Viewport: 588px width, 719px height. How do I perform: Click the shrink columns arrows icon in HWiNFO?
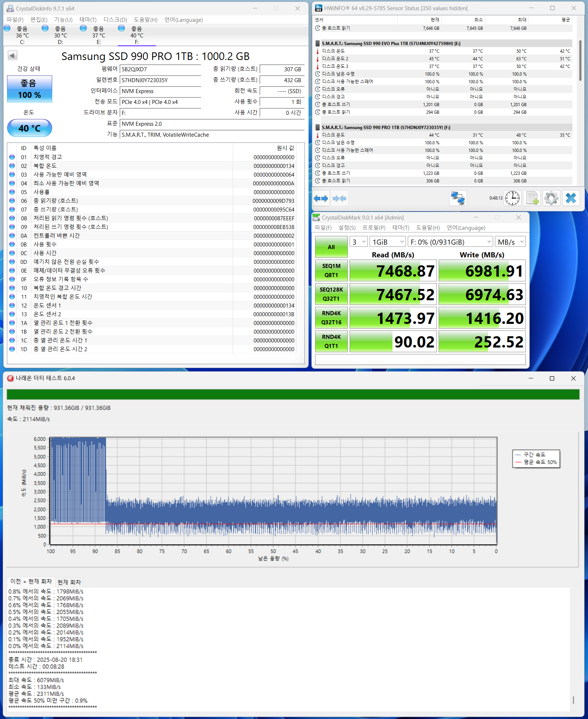(x=339, y=198)
